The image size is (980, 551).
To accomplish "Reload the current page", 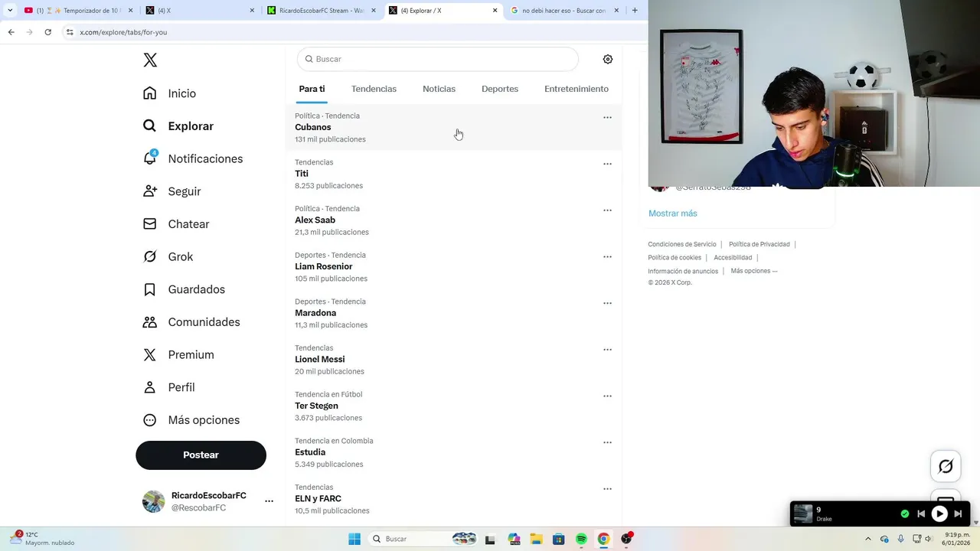I will point(47,32).
